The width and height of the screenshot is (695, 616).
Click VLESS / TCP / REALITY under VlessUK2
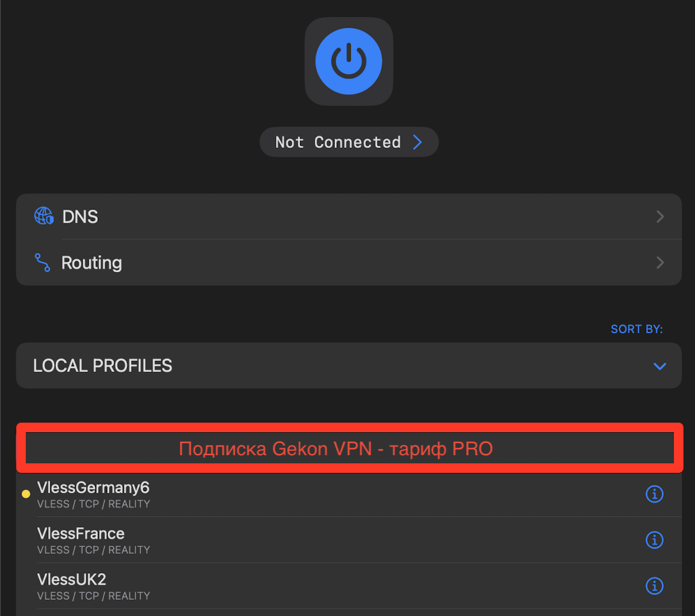point(94,596)
